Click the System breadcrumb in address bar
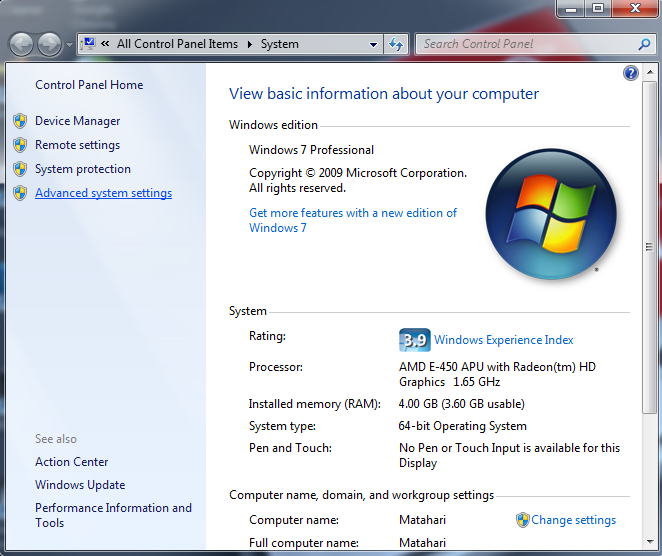Image resolution: width=662 pixels, height=556 pixels. tap(279, 44)
